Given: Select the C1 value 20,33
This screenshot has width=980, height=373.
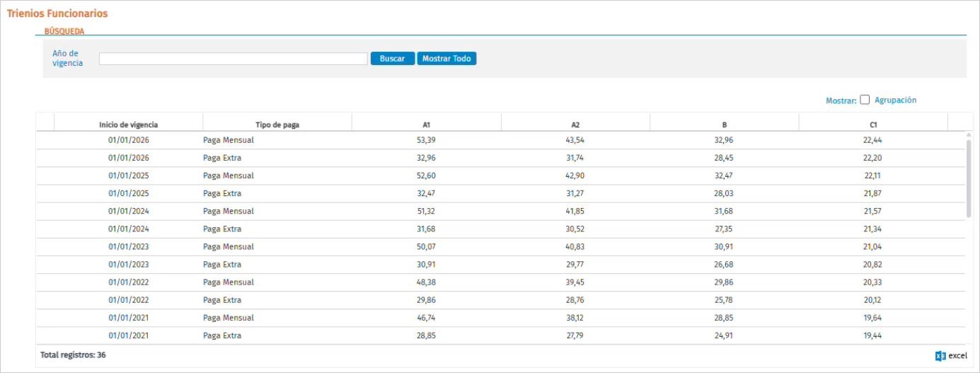Looking at the screenshot, I should point(872,282).
